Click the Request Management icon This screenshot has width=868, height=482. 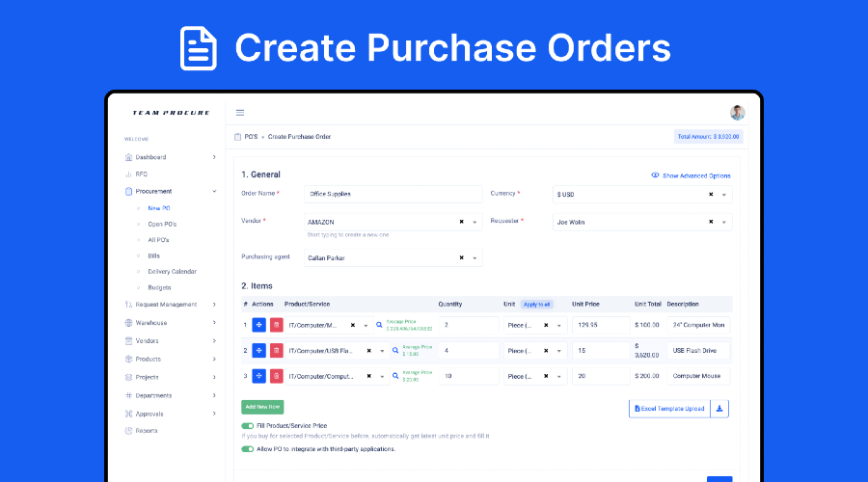tap(128, 305)
